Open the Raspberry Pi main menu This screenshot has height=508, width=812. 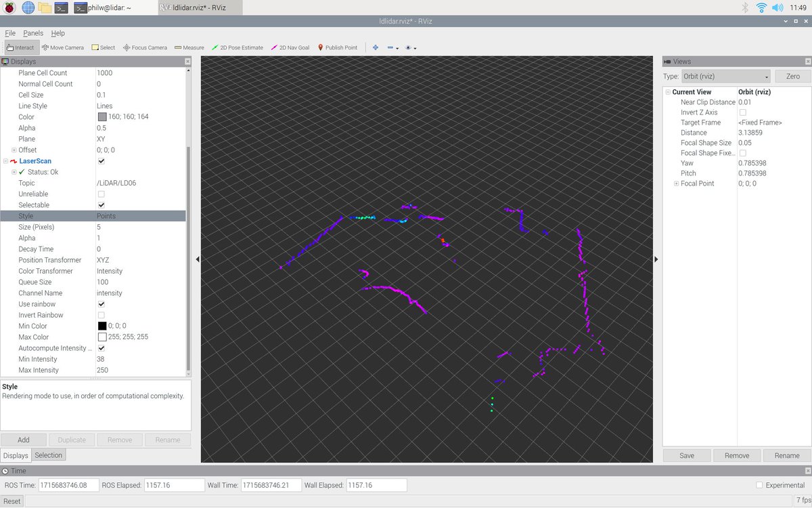pyautogui.click(x=9, y=7)
